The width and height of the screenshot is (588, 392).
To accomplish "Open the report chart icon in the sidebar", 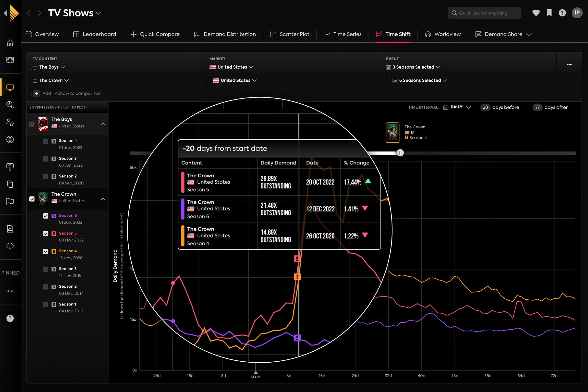I will pyautogui.click(x=10, y=229).
